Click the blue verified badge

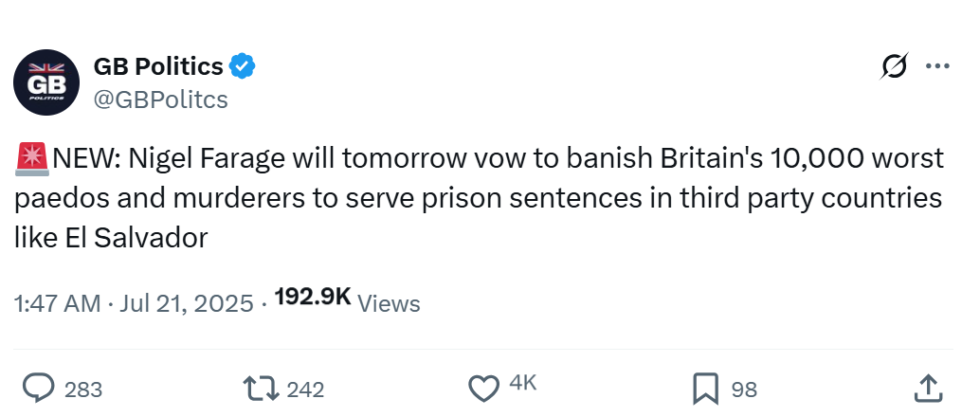point(242,66)
